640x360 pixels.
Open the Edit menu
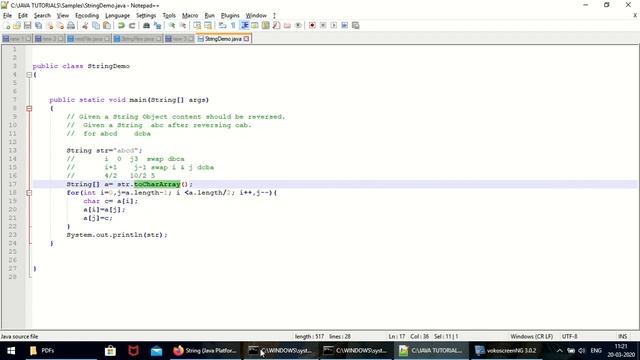point(22,16)
